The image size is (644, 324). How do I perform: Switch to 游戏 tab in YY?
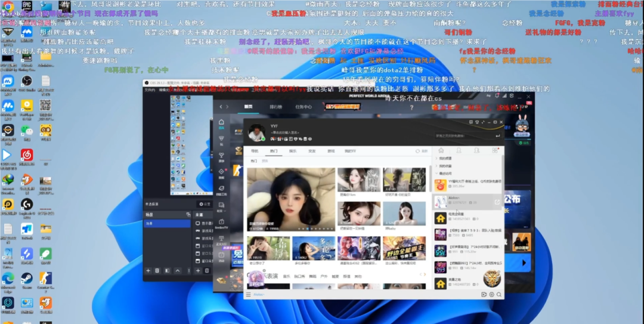pos(331,152)
